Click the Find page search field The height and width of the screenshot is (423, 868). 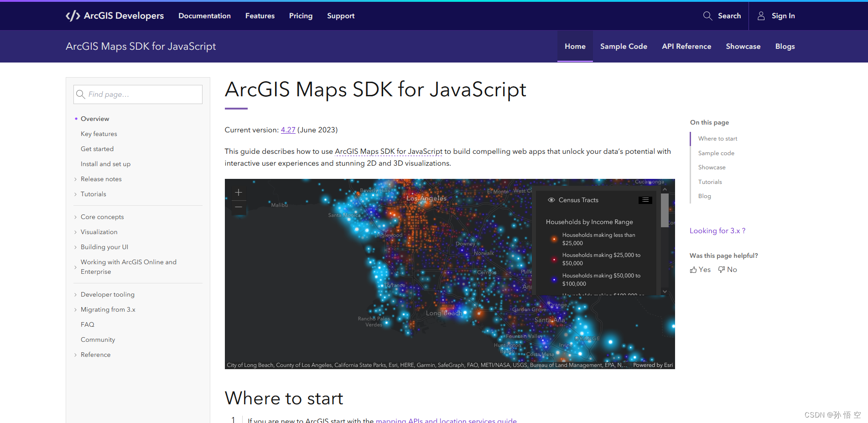click(x=142, y=94)
